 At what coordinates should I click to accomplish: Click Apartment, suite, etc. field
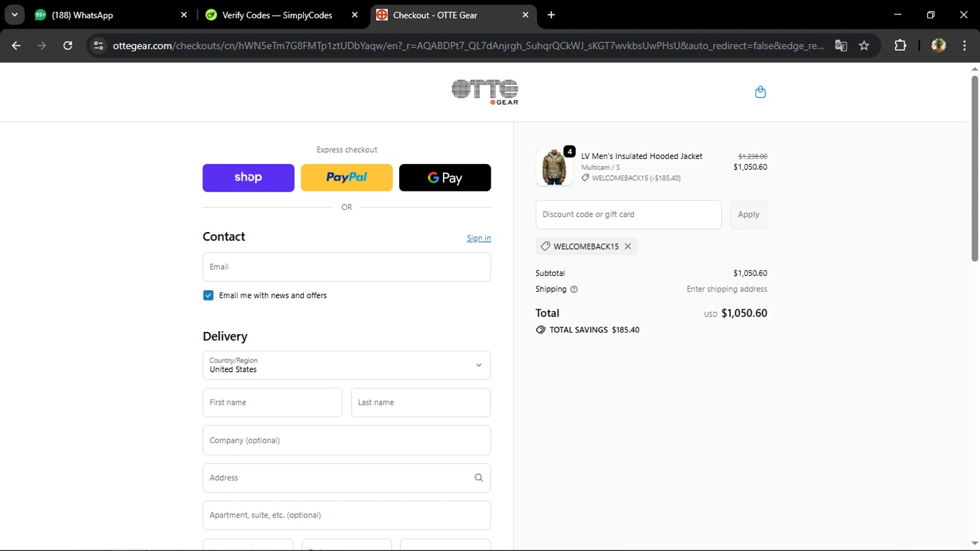point(347,516)
